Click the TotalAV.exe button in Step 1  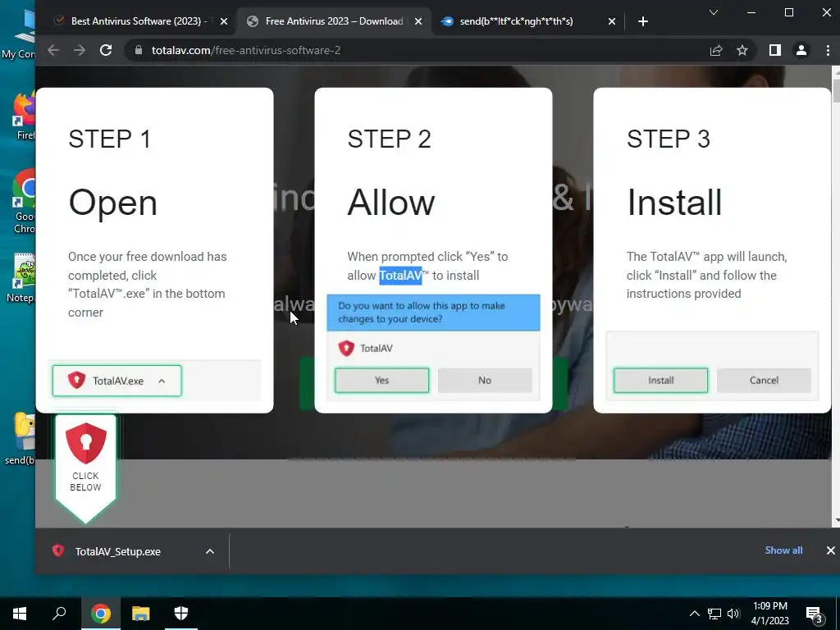116,381
